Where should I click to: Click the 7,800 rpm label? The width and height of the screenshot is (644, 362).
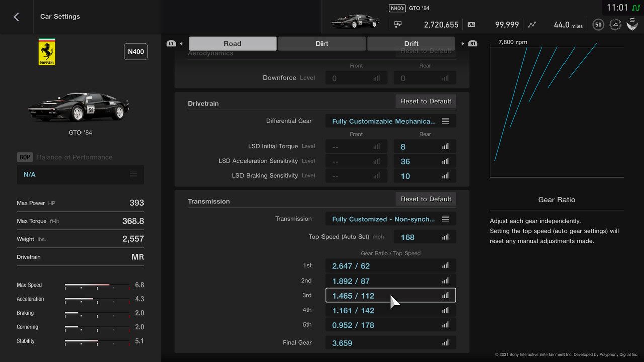(513, 42)
